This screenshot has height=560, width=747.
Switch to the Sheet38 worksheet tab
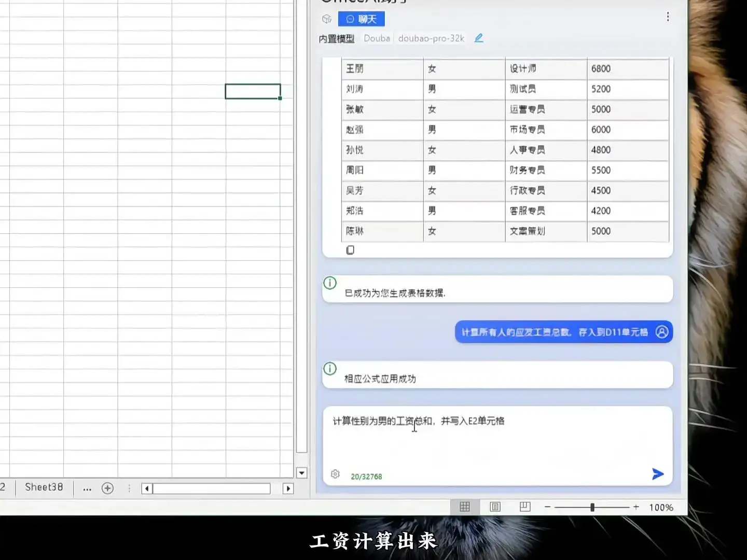(44, 487)
